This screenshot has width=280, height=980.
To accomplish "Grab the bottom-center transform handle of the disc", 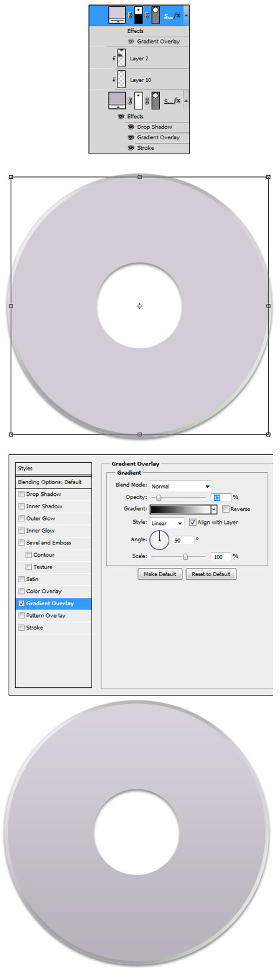I will pyautogui.click(x=139, y=434).
